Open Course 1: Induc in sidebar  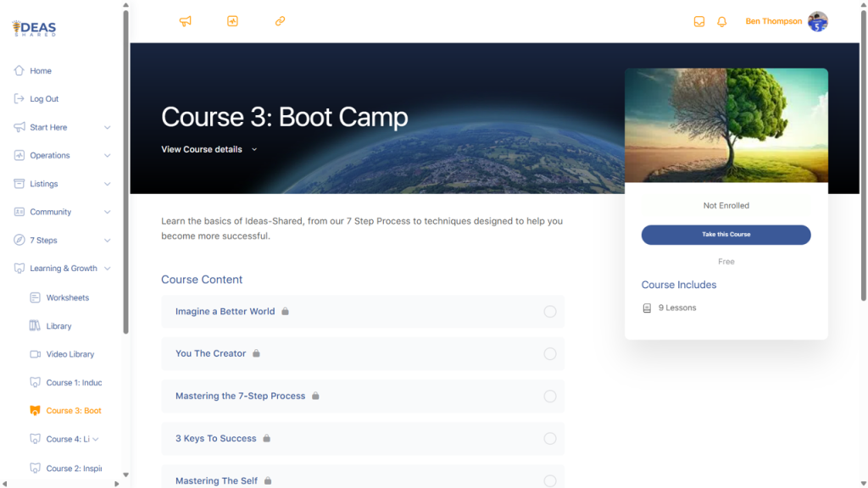(x=74, y=382)
